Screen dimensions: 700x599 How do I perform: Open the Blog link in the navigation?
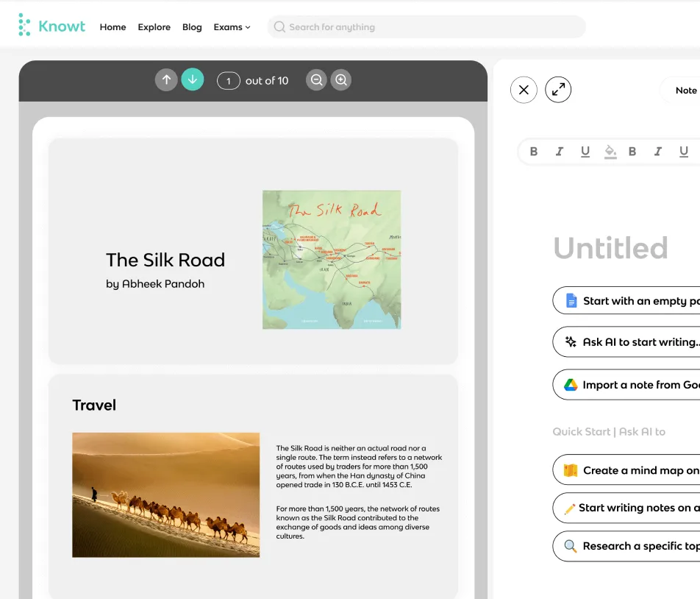click(192, 27)
